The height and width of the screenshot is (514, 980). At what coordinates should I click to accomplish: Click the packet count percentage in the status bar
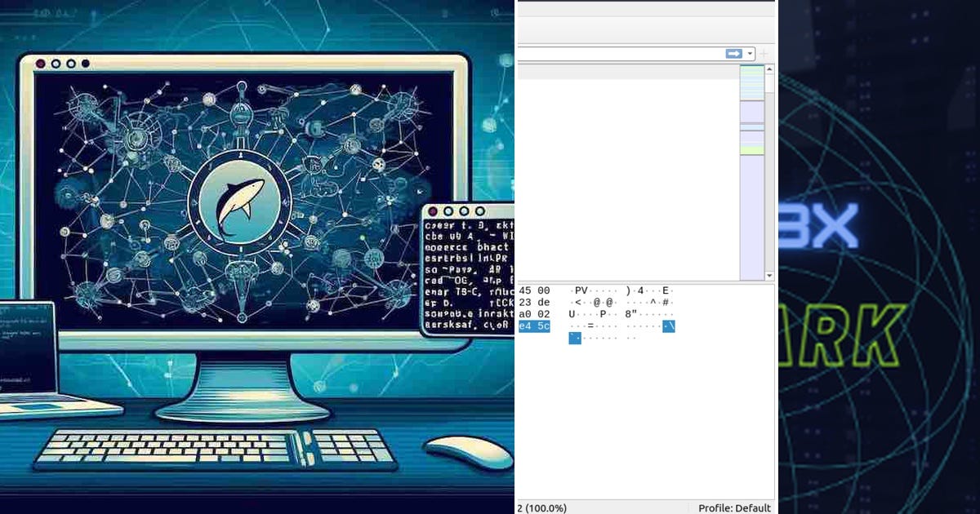(x=541, y=507)
